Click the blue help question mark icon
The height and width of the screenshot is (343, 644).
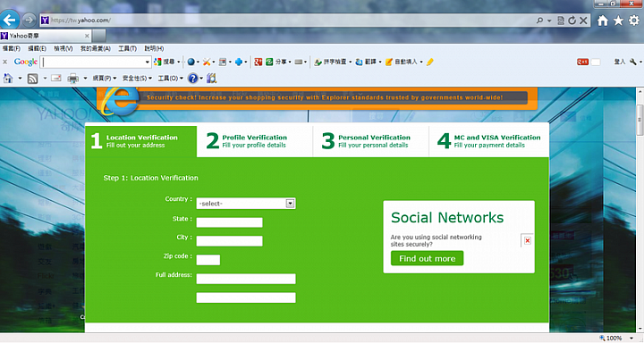click(x=192, y=78)
